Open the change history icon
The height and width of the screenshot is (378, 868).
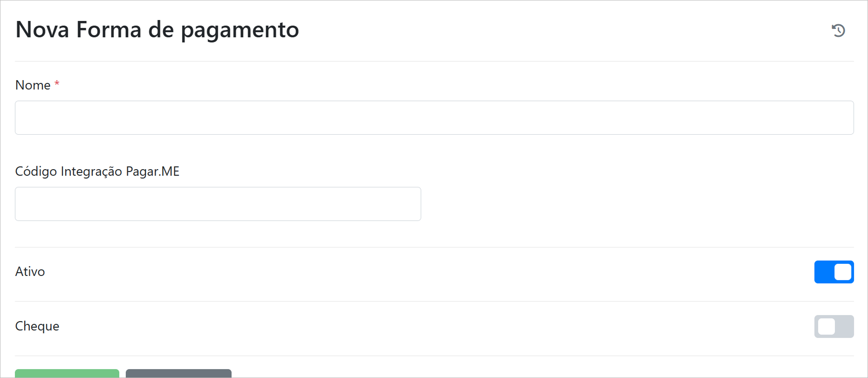pos(838,30)
